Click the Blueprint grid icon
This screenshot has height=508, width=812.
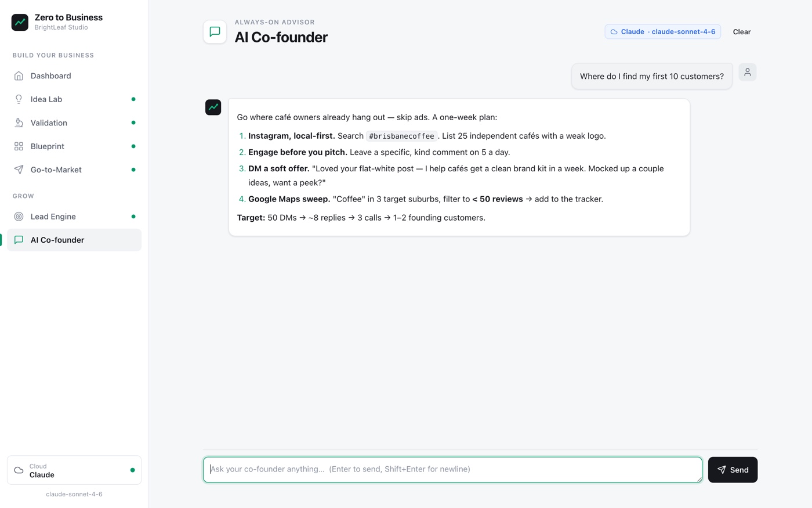click(19, 146)
